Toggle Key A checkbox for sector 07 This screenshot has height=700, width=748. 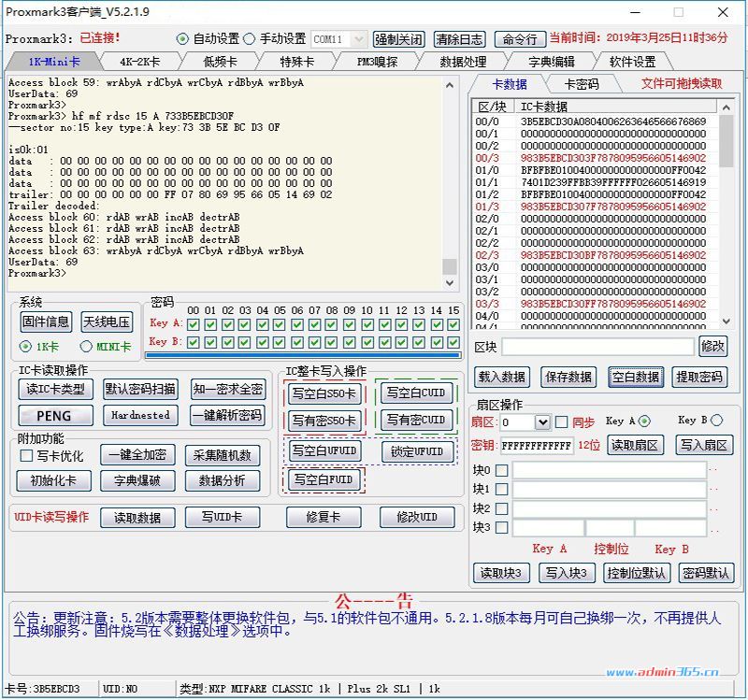tap(314, 324)
